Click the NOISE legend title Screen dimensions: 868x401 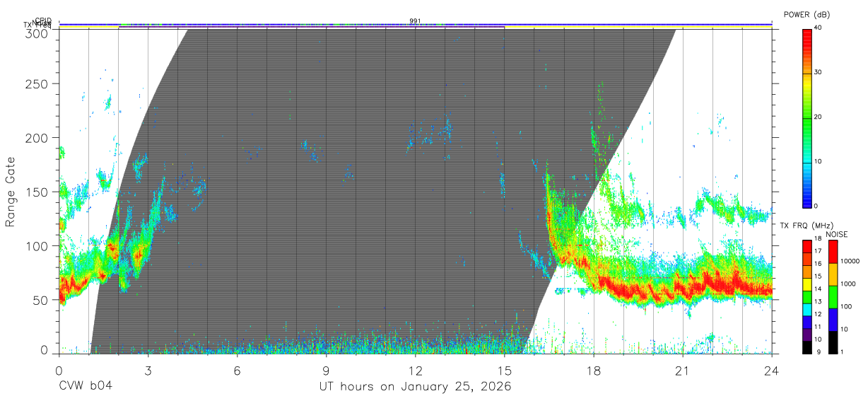coord(836,234)
